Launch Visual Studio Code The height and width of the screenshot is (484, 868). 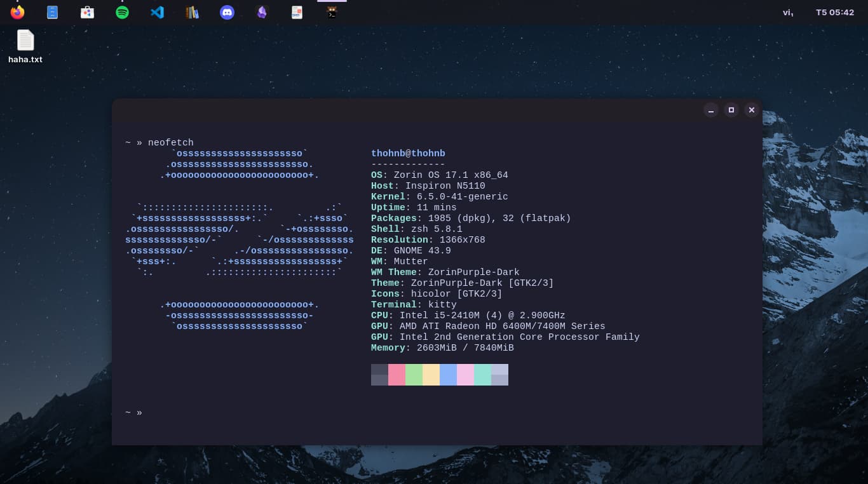[x=157, y=12]
